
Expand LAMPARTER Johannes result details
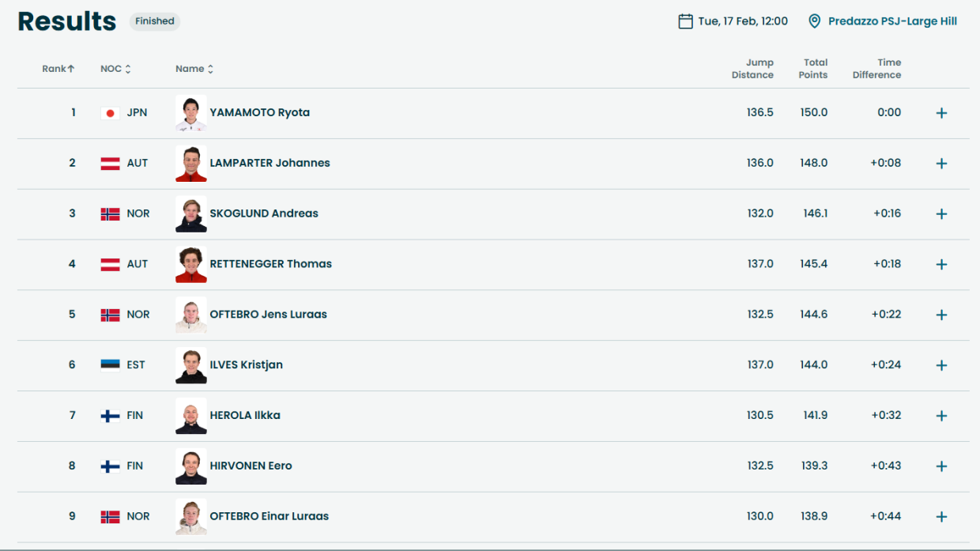tap(941, 164)
